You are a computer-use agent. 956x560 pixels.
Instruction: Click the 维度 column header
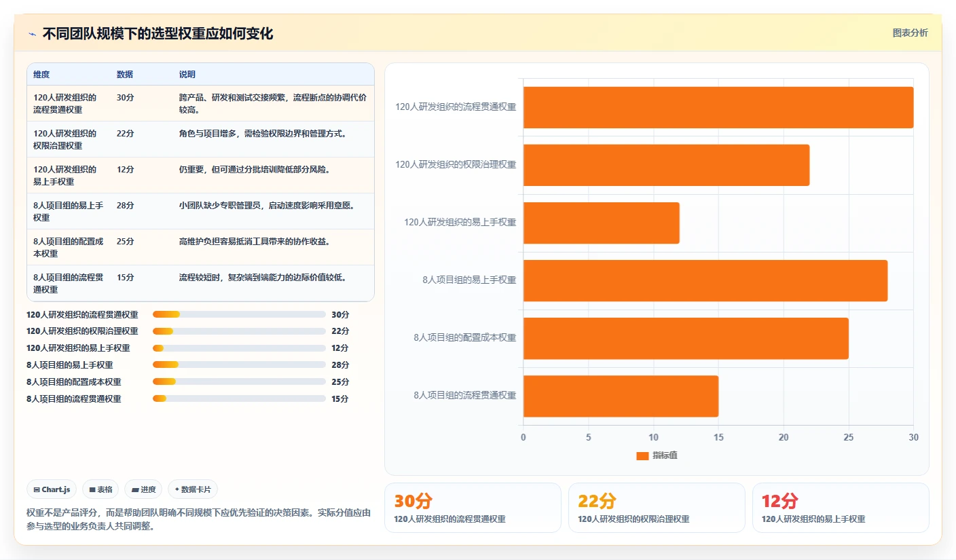point(41,75)
